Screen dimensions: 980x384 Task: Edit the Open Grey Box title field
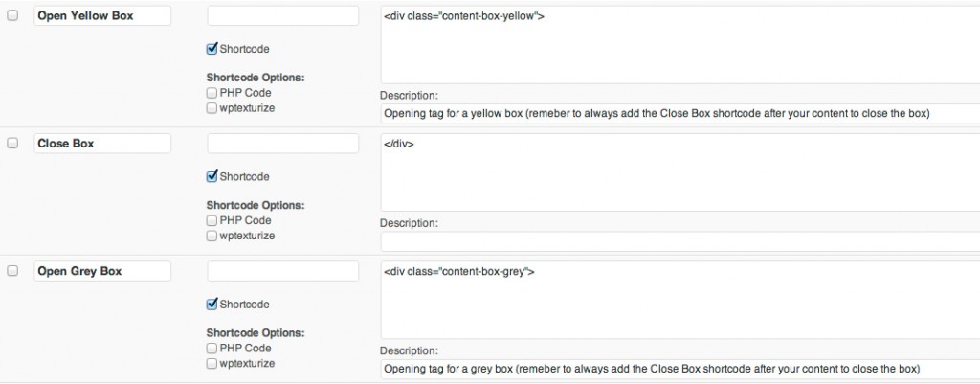tap(102, 271)
